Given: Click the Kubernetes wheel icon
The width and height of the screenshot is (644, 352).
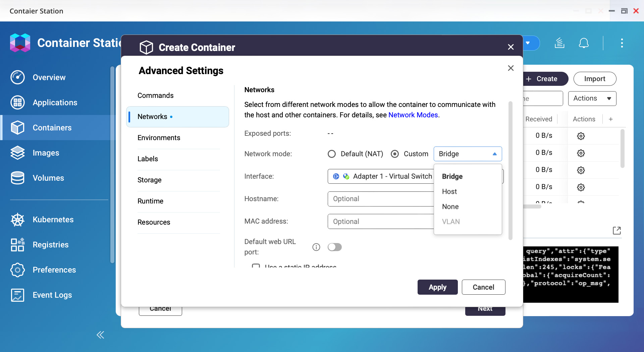Looking at the screenshot, I should 17,220.
